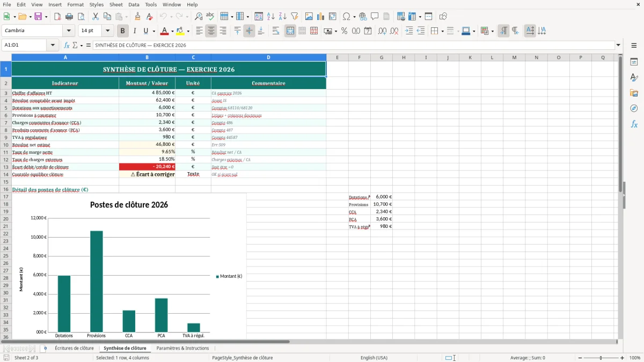This screenshot has width=644, height=362.
Task: Open Print Preview toggle
Action: tap(81, 17)
